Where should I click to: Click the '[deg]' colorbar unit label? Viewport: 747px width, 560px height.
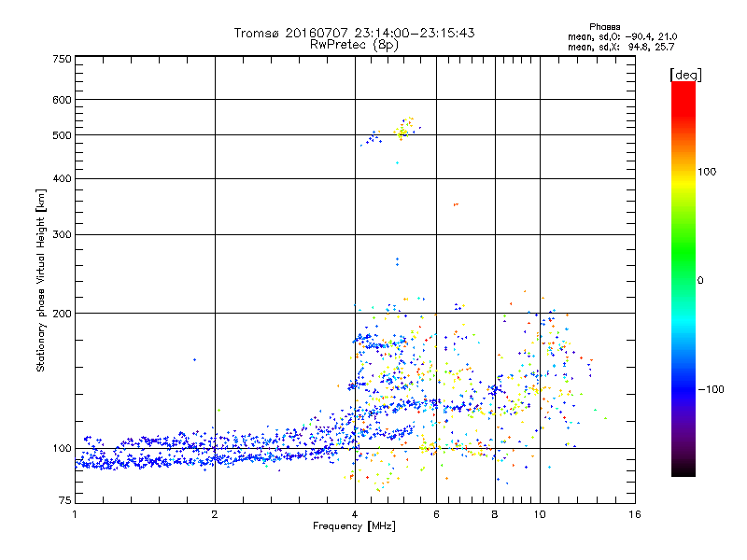pos(685,75)
